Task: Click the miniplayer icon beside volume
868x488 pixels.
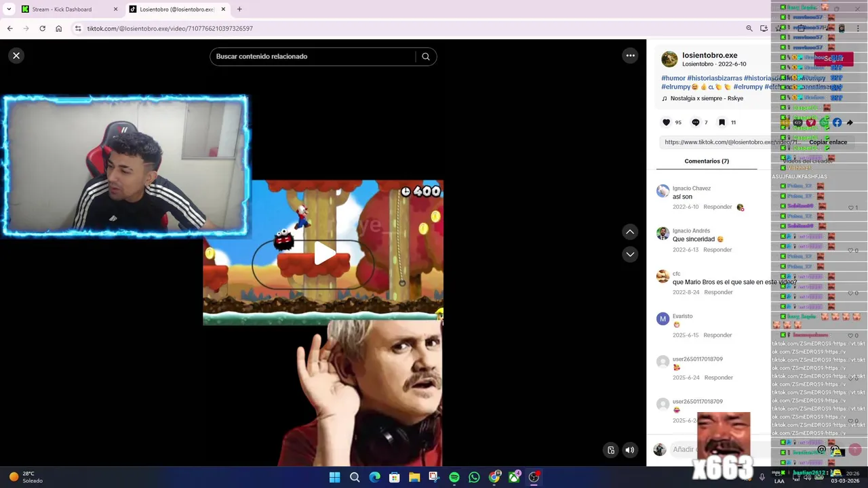Action: click(x=611, y=450)
